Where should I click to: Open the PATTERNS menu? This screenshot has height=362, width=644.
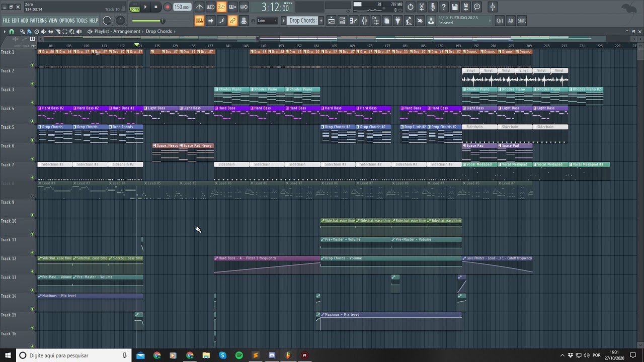38,21
